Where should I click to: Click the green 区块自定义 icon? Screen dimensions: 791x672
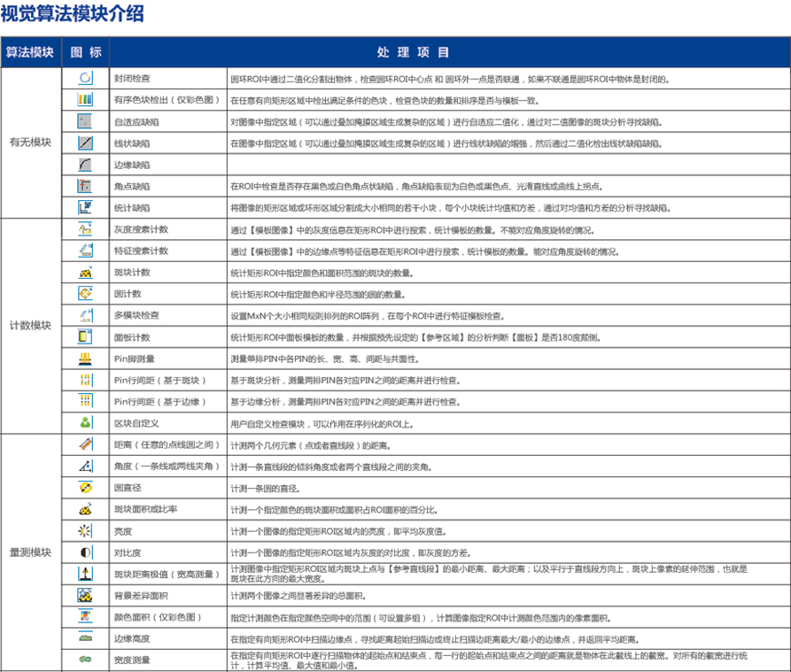click(x=86, y=423)
